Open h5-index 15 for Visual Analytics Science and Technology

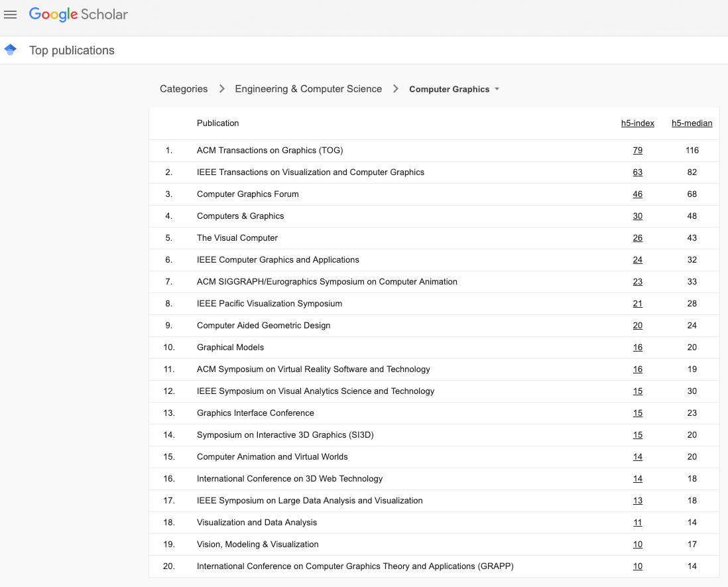tap(637, 391)
